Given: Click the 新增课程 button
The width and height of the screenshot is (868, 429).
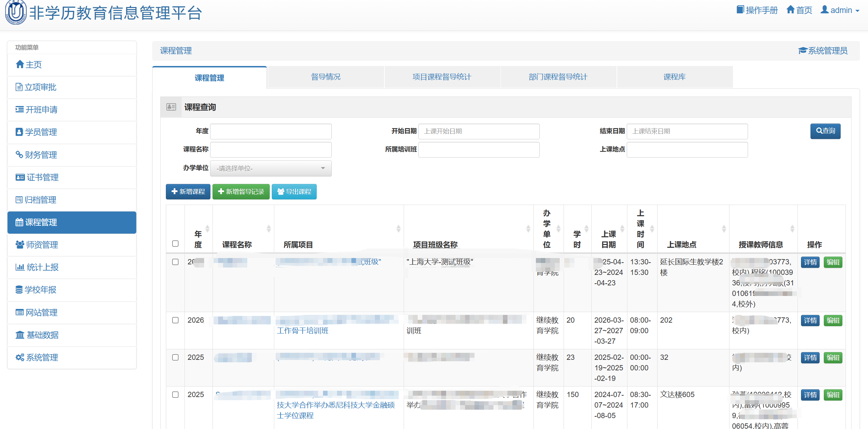Looking at the screenshot, I should pos(188,192).
